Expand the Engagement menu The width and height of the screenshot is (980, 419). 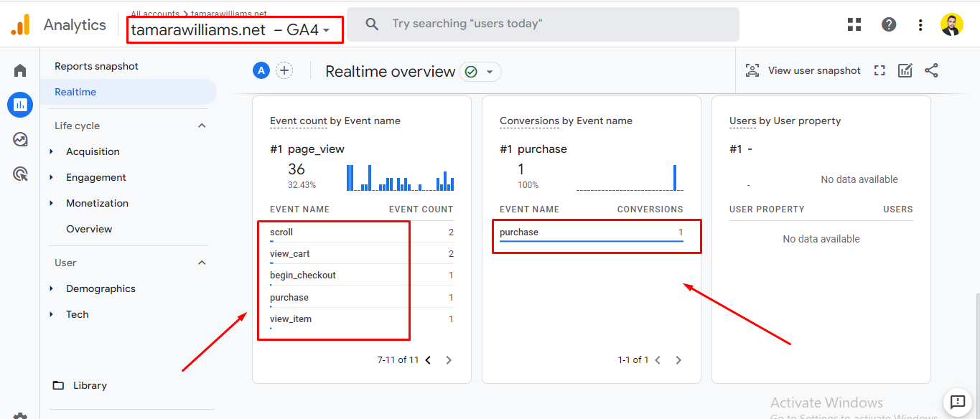tap(51, 177)
